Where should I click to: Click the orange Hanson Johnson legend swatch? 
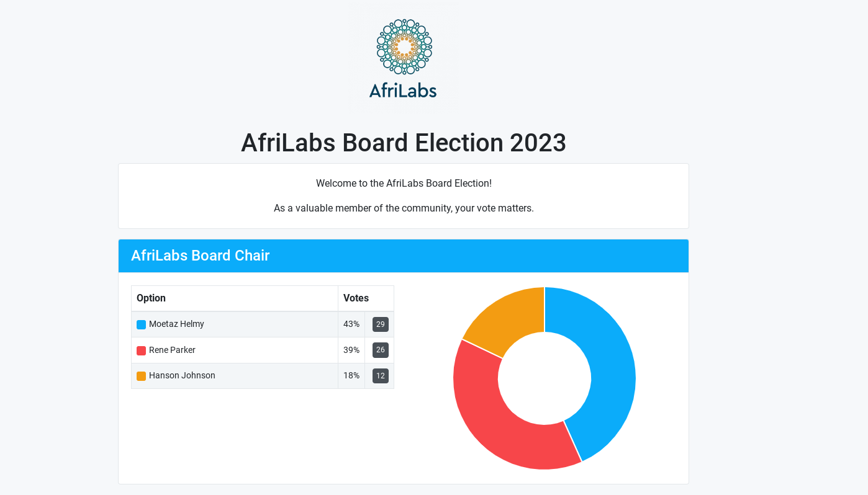coord(142,376)
